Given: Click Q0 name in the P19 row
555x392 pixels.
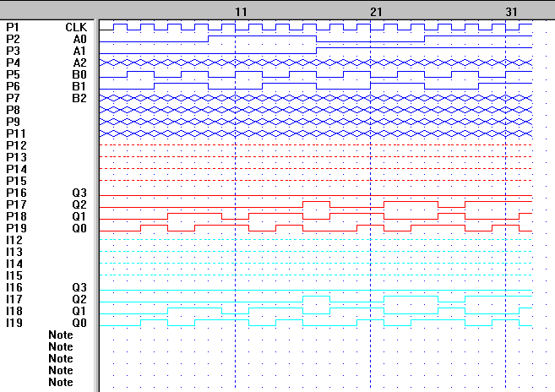Looking at the screenshot, I should coord(79,228).
